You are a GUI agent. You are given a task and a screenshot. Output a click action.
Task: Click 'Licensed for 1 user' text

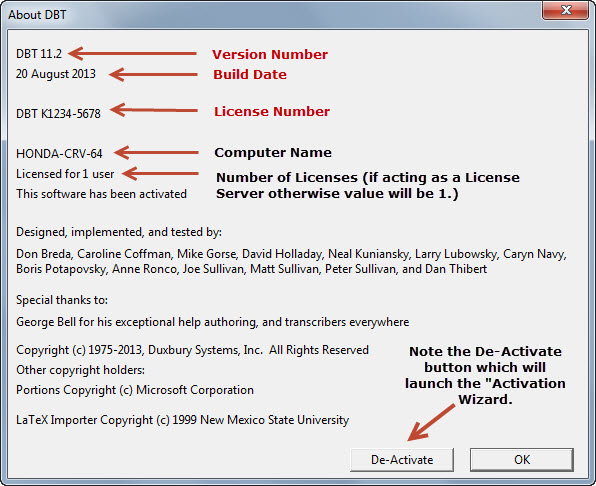(65, 174)
